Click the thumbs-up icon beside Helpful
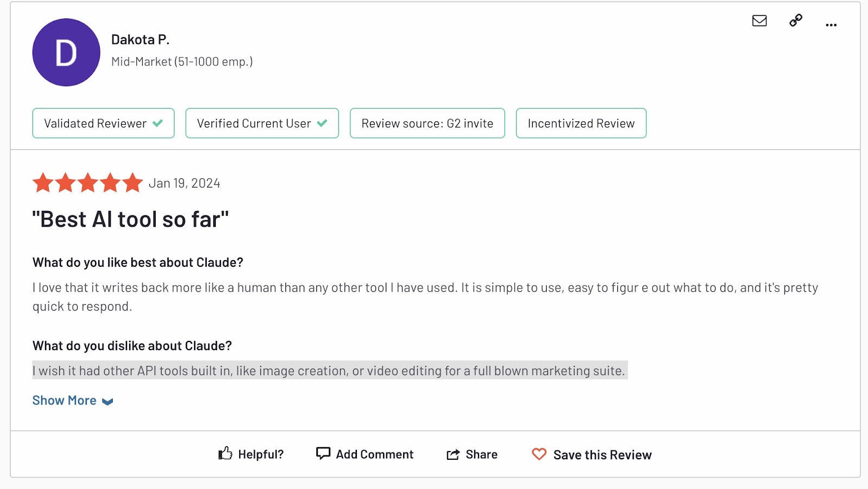Screen dimensions: 868x489 tap(225, 453)
